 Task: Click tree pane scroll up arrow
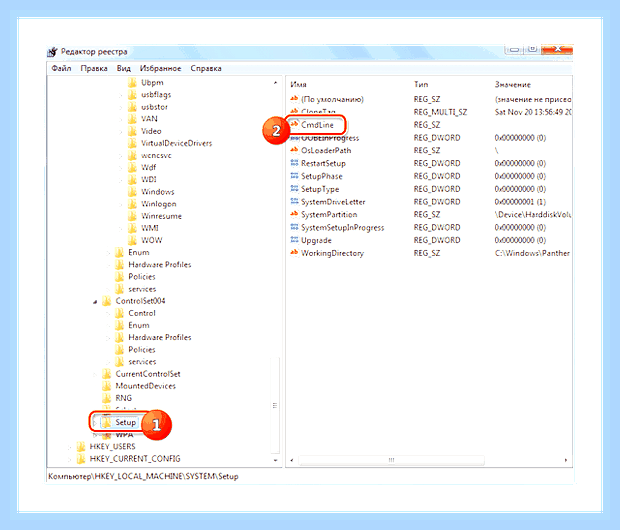(275, 83)
